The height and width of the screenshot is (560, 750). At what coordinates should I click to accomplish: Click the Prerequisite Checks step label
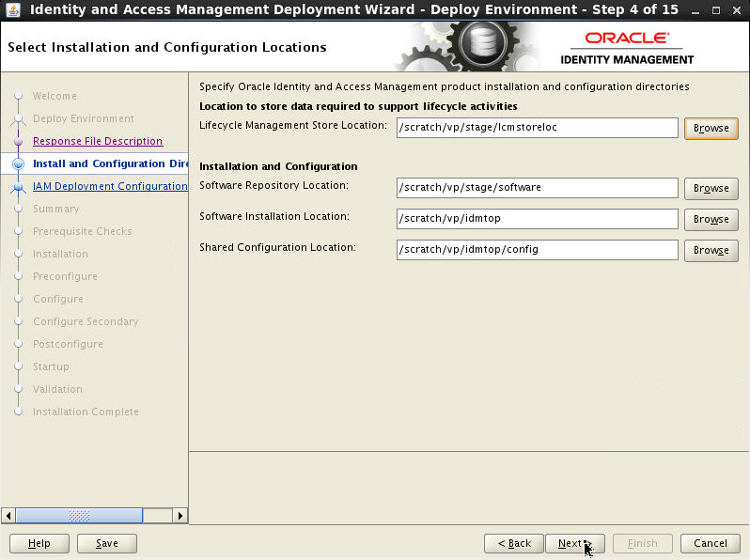(x=83, y=231)
